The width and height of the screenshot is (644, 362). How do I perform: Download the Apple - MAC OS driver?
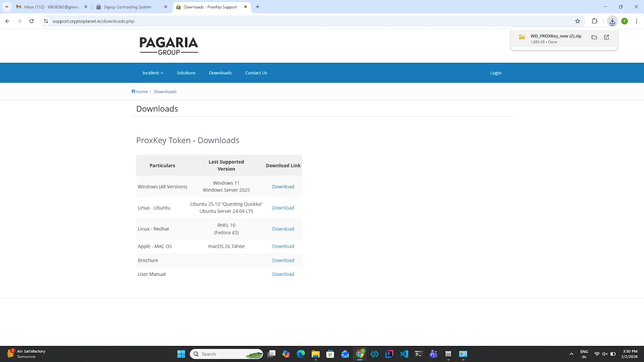tap(283, 247)
